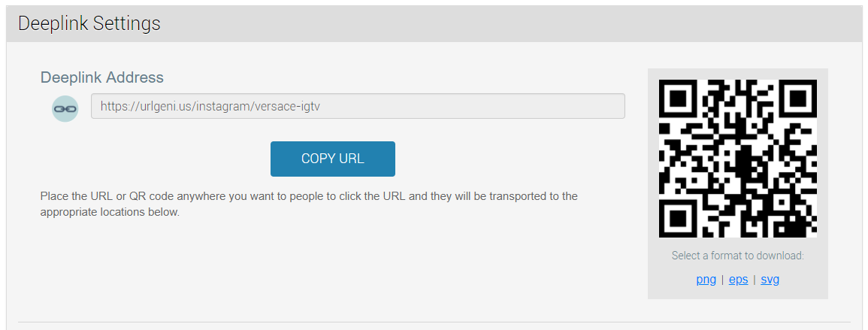The height and width of the screenshot is (330, 868).
Task: Click the Deeplink Address URL field
Action: click(x=358, y=106)
